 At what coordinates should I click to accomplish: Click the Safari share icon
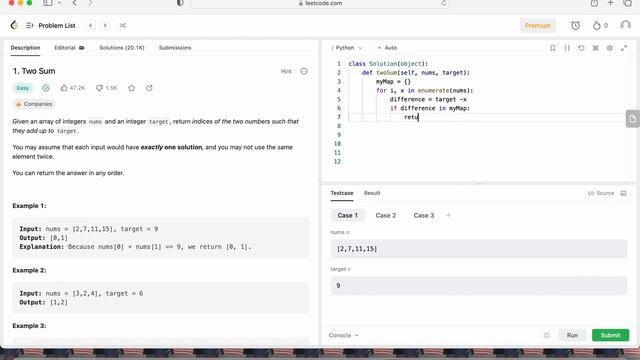tap(594, 3)
